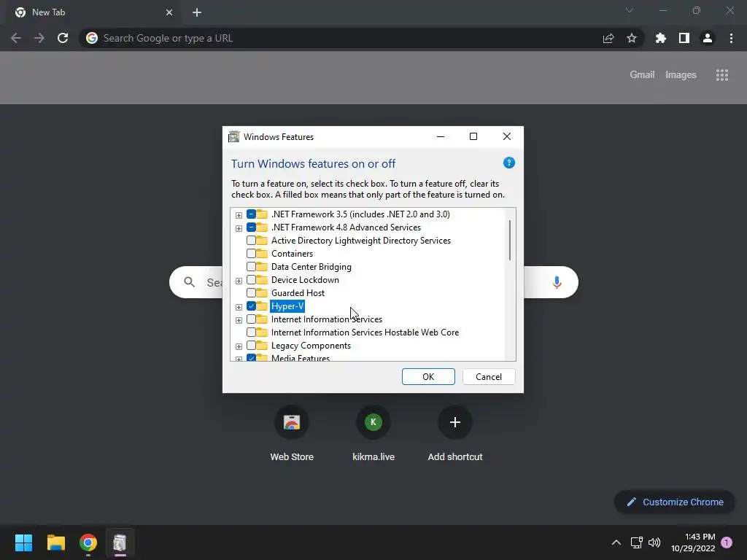The width and height of the screenshot is (747, 560).
Task: Open the taskbar clock and date
Action: 693,542
